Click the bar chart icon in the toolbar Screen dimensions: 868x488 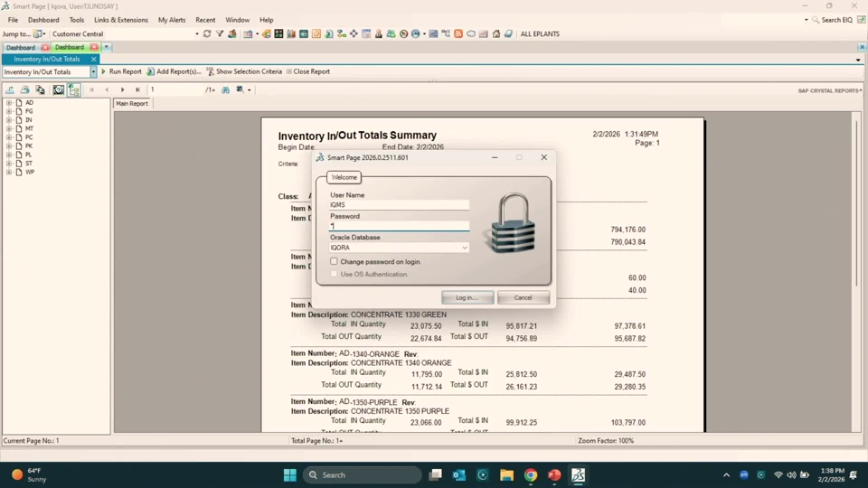coord(290,33)
